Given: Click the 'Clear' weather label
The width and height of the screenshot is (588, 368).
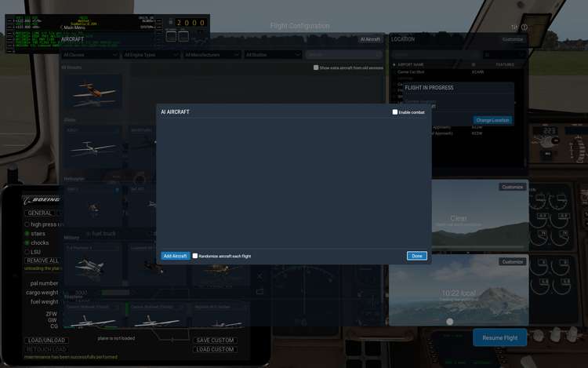Looking at the screenshot, I should 459,218.
